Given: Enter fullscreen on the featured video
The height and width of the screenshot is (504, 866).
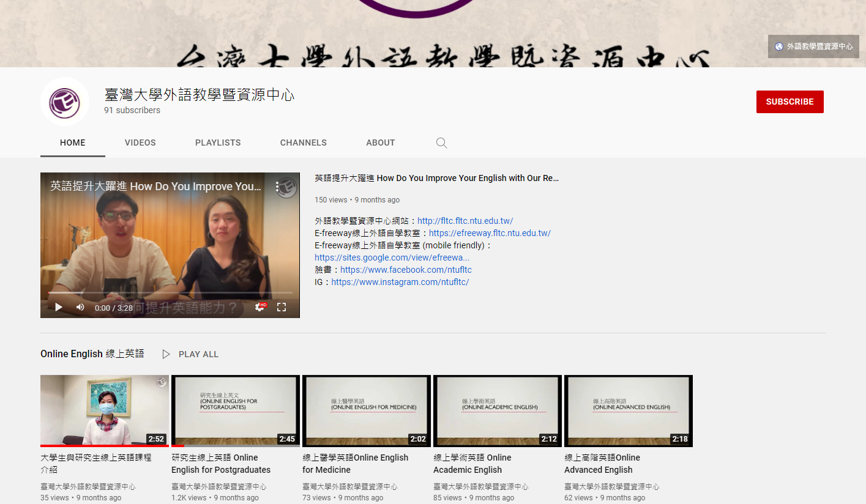Looking at the screenshot, I should (x=282, y=307).
